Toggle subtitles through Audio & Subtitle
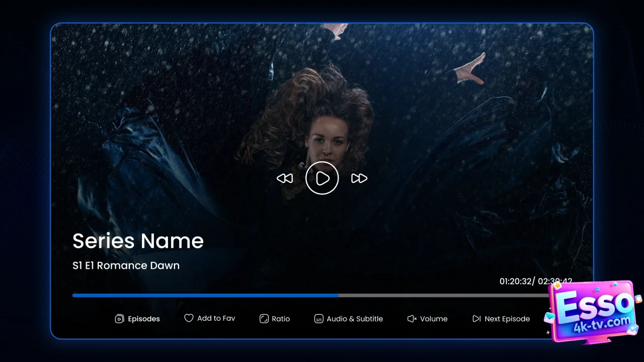Image resolution: width=644 pixels, height=362 pixels. click(348, 319)
